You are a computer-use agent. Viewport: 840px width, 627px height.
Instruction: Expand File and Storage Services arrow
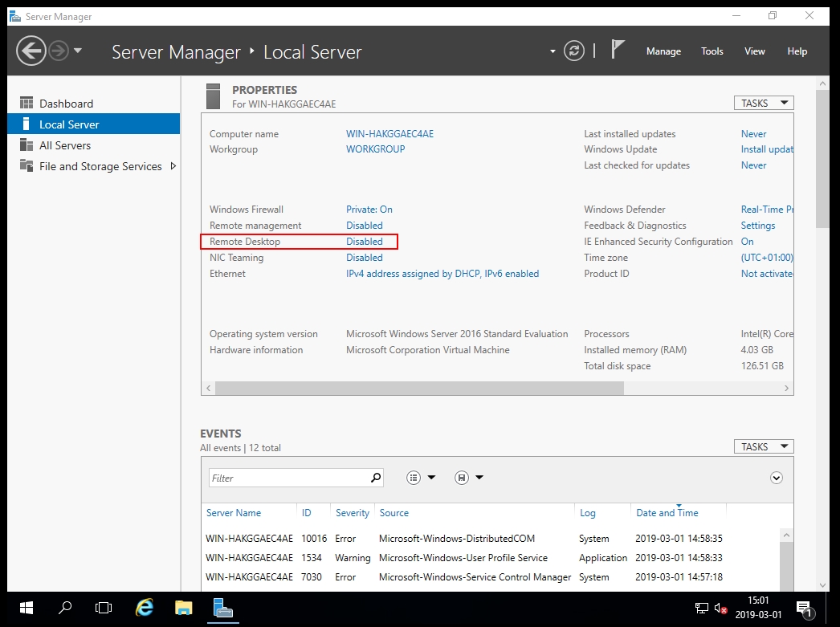(x=173, y=166)
